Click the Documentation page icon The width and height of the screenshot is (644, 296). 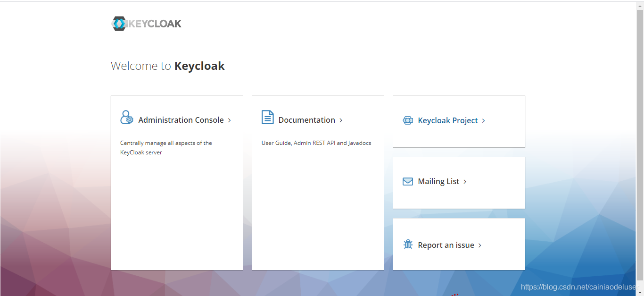[x=267, y=117]
